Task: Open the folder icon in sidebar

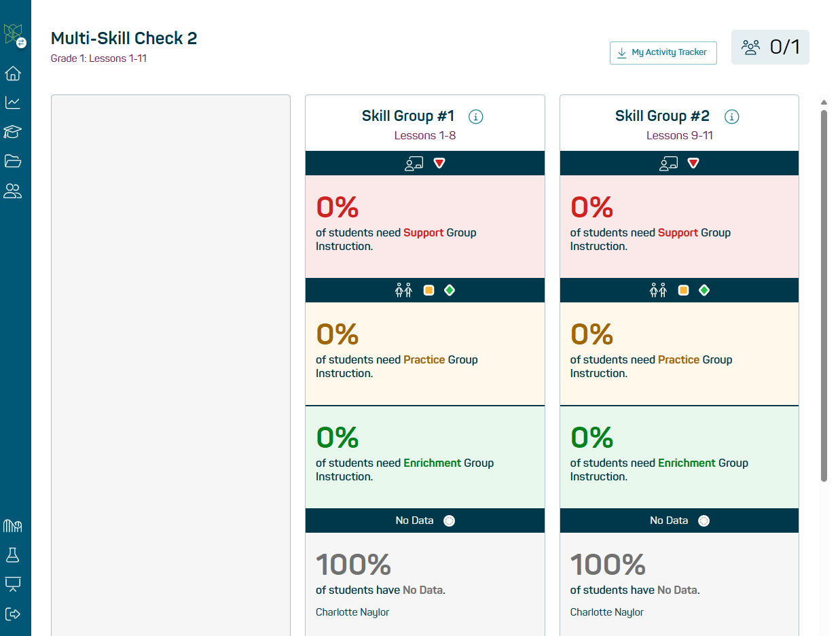Action: coord(13,161)
